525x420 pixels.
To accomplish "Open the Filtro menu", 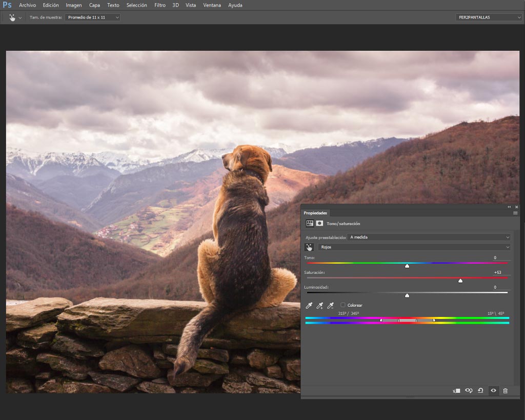I will (160, 5).
